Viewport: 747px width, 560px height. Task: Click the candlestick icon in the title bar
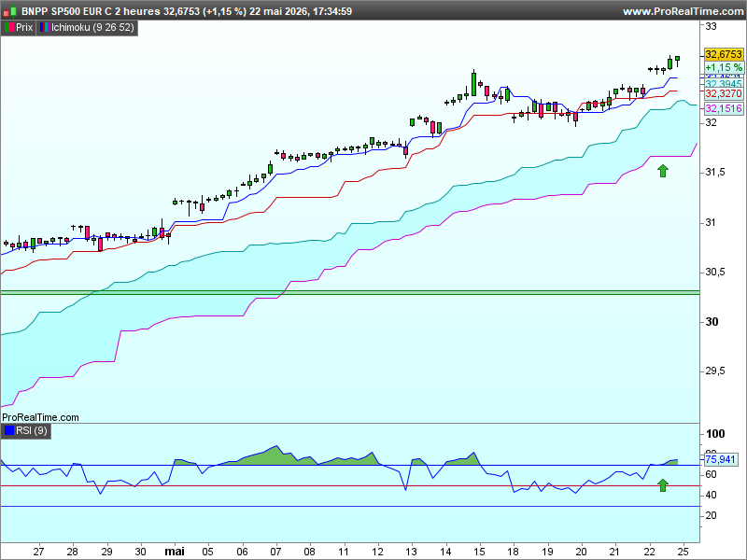[10, 11]
